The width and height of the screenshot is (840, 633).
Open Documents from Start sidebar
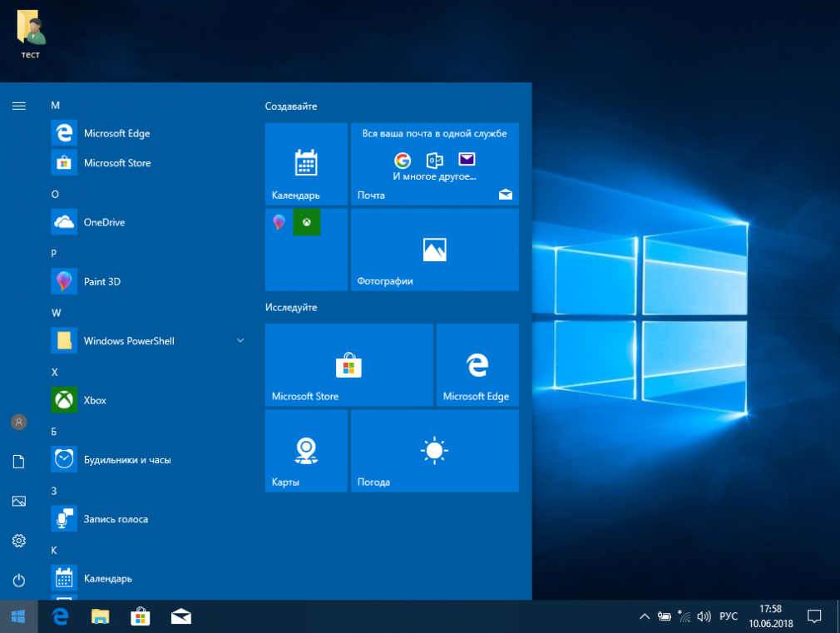19,462
